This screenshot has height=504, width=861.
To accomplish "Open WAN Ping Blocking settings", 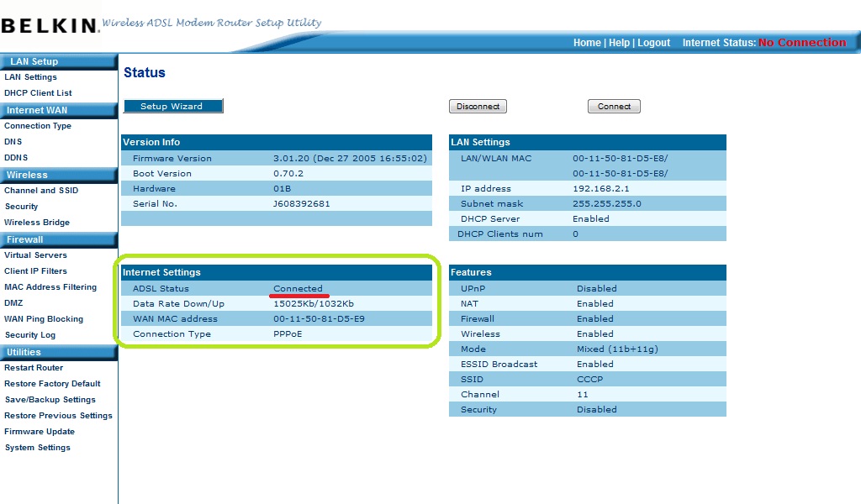I will pos(44,319).
